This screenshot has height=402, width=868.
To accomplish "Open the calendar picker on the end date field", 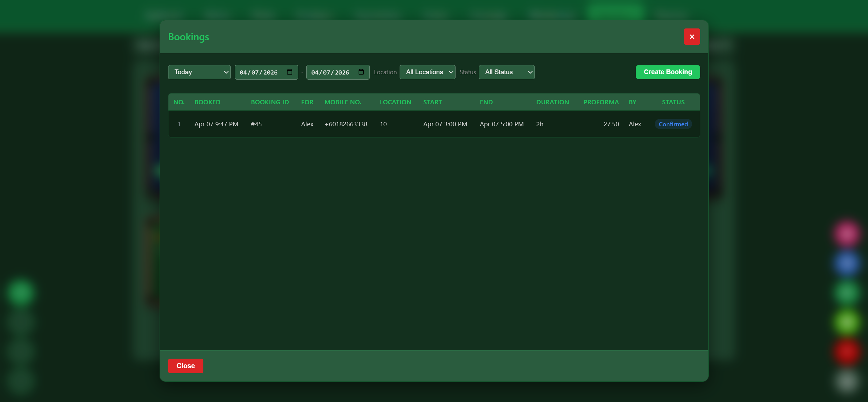I will pos(361,72).
